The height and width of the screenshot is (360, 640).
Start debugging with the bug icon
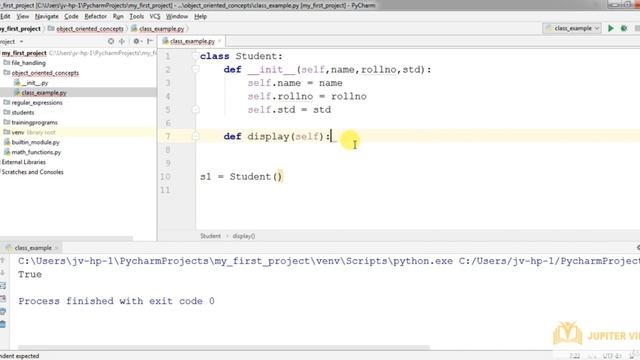624,28
